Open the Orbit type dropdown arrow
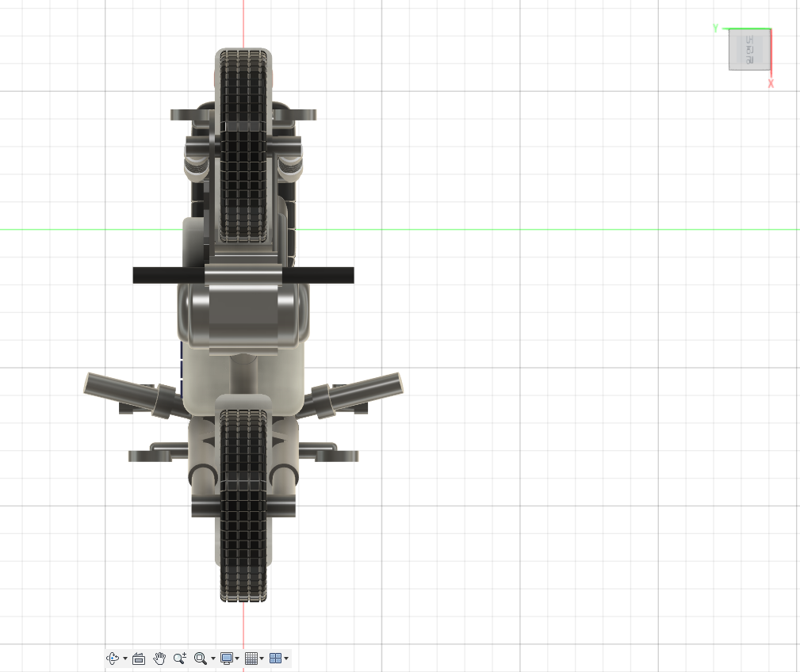The image size is (800, 672). point(125,659)
